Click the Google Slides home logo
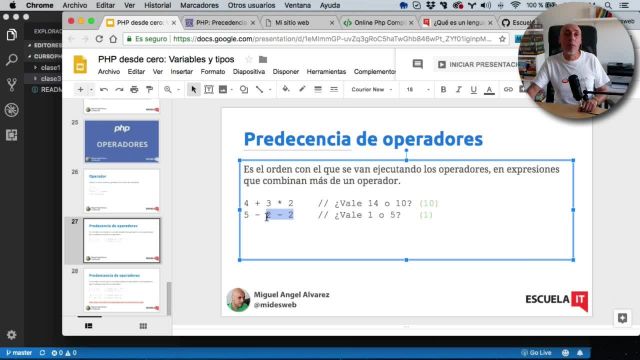Image resolution: width=640 pixels, height=360 pixels. [x=80, y=64]
